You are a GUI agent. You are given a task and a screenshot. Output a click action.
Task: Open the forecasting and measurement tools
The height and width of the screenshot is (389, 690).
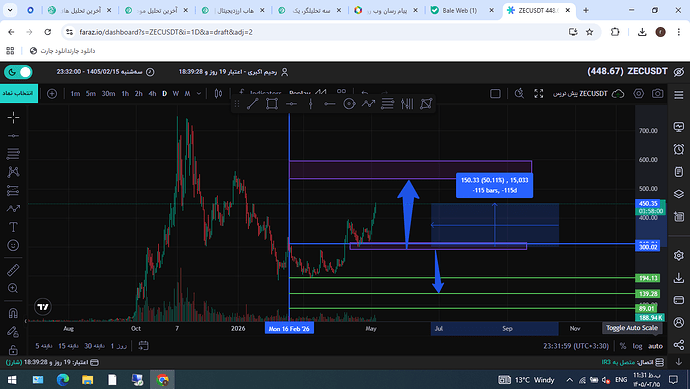(x=13, y=191)
